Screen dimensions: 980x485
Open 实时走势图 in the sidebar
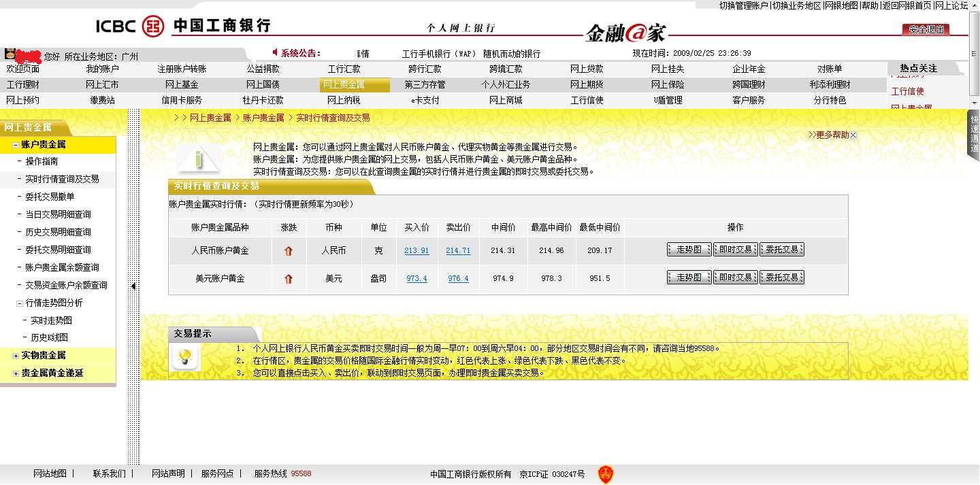click(x=51, y=320)
